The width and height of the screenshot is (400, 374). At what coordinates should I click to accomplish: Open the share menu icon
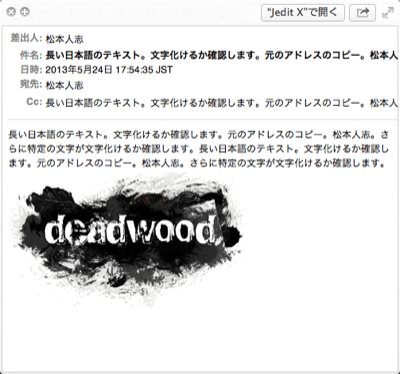click(x=362, y=13)
